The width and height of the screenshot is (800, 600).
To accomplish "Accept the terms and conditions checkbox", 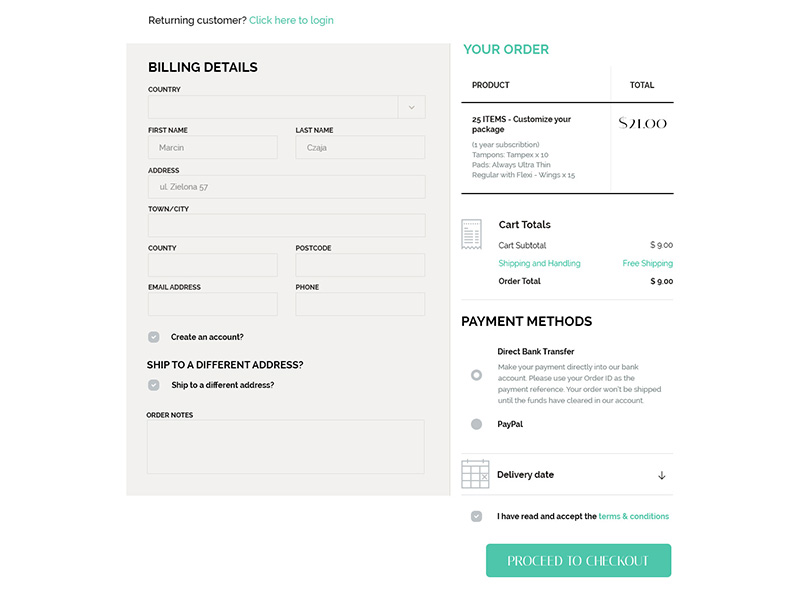I will click(x=476, y=516).
